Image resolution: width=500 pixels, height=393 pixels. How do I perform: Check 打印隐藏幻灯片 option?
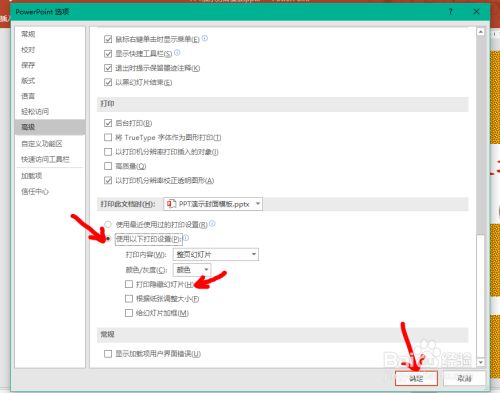coord(129,284)
